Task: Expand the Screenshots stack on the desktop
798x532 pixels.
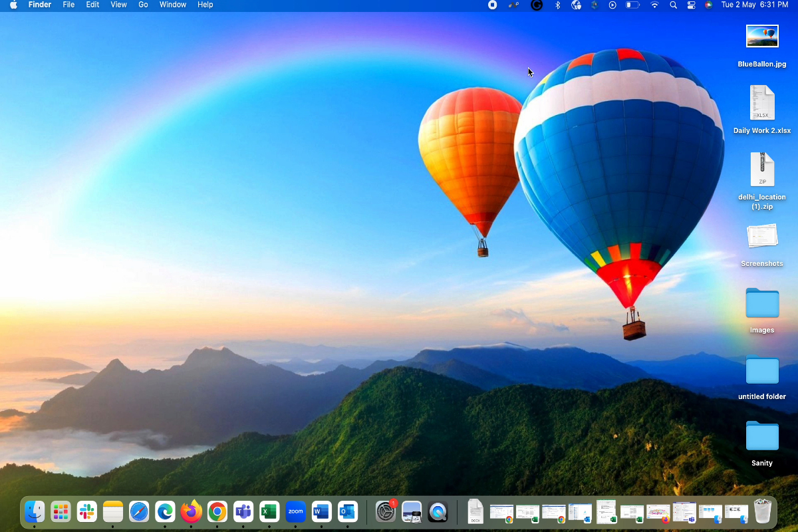Action: [762, 237]
